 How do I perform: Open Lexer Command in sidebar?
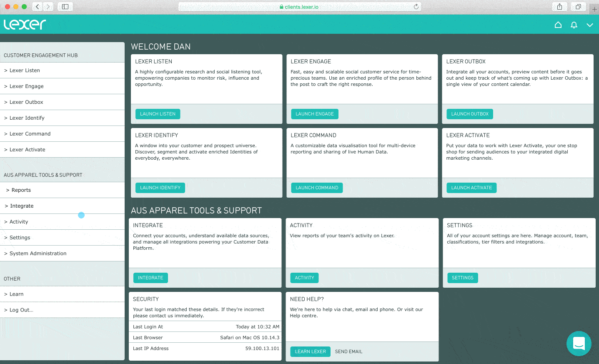(x=62, y=134)
